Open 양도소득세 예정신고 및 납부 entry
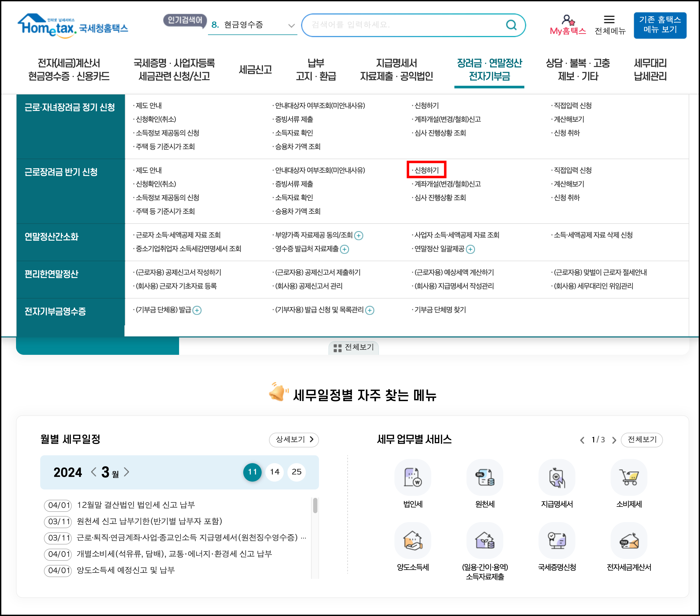This screenshot has height=616, width=700. (126, 570)
